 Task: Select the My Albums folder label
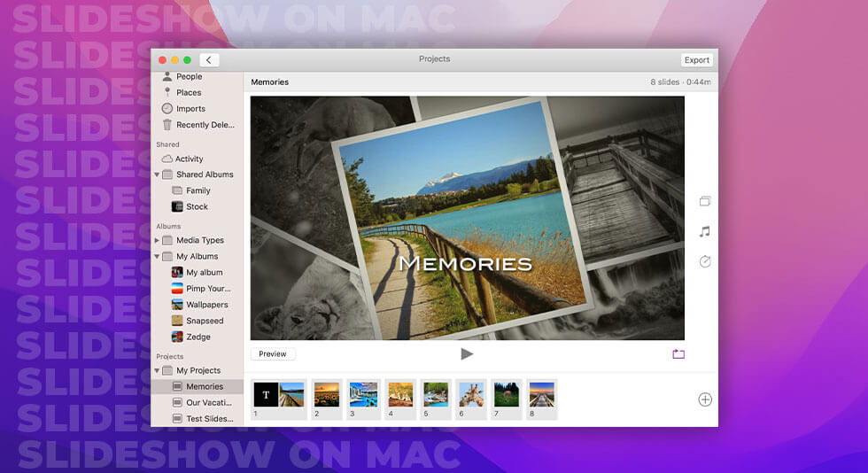[x=197, y=257]
